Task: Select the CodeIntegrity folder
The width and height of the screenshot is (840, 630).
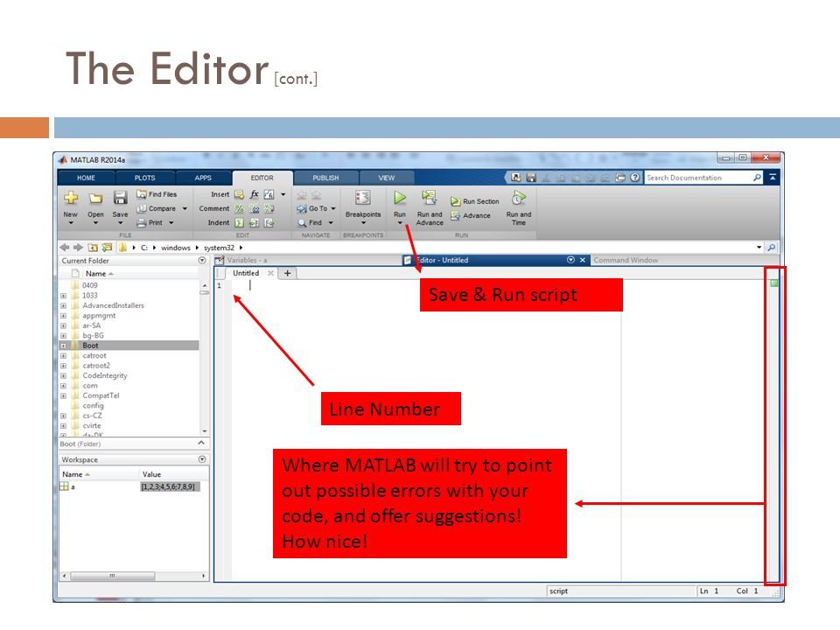Action: pyautogui.click(x=104, y=375)
